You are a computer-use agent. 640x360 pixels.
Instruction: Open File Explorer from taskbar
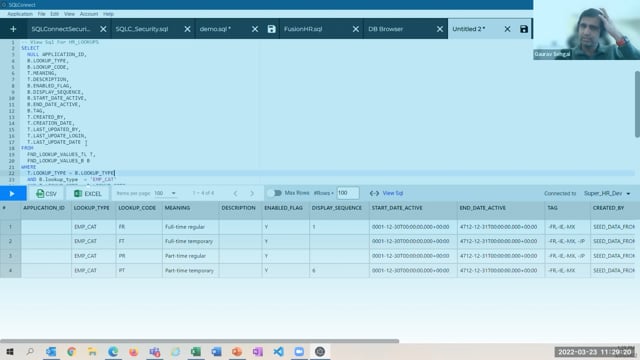pyautogui.click(x=92, y=351)
